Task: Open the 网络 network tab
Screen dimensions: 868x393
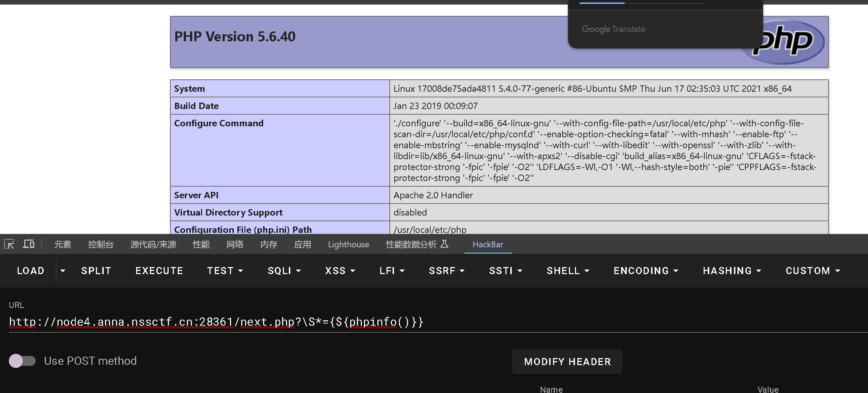Action: (235, 244)
